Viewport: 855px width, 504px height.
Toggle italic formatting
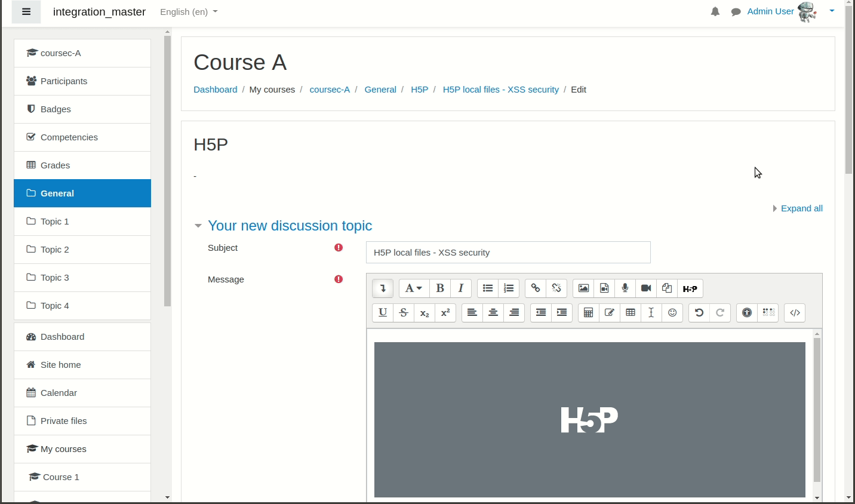click(x=461, y=288)
